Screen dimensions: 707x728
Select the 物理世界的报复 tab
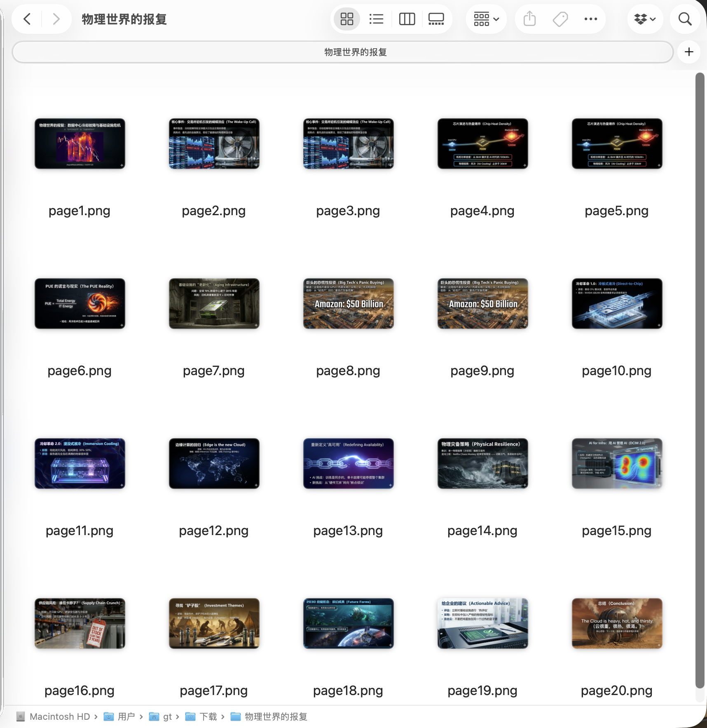tap(343, 52)
